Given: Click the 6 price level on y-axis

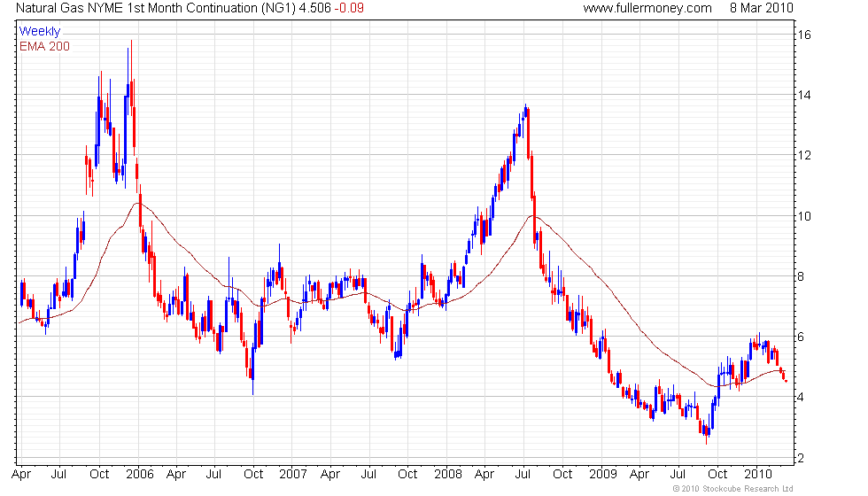Looking at the screenshot, I should tap(801, 337).
